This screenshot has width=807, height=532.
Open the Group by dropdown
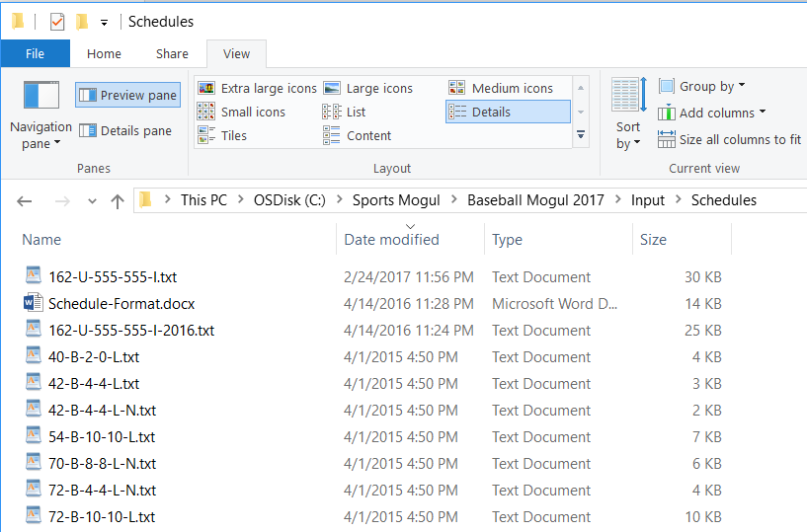click(702, 86)
